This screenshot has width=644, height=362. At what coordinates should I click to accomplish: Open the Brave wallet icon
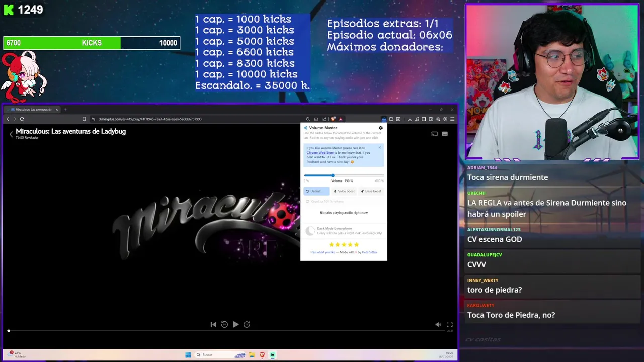pos(431,119)
